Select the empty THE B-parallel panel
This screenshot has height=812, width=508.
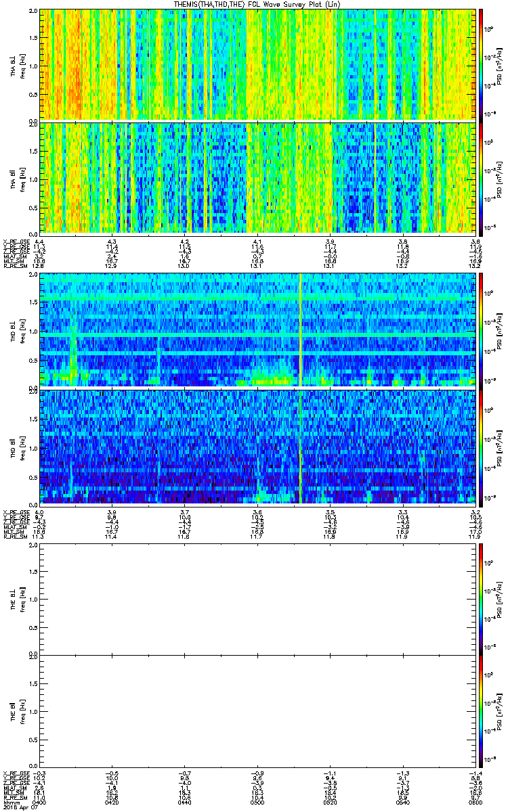pyautogui.click(x=257, y=711)
